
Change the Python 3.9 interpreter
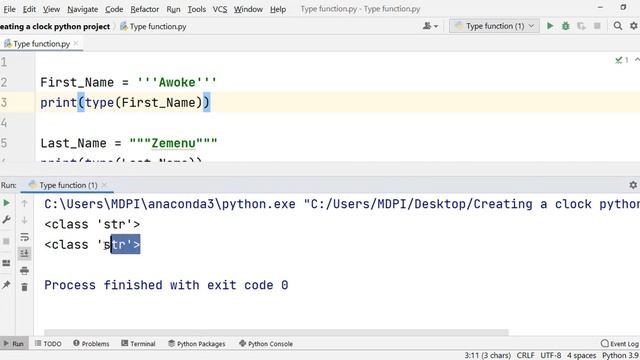click(620, 356)
